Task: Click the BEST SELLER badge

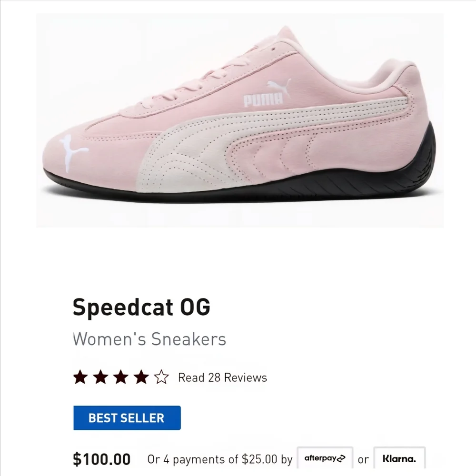Action: (x=127, y=418)
